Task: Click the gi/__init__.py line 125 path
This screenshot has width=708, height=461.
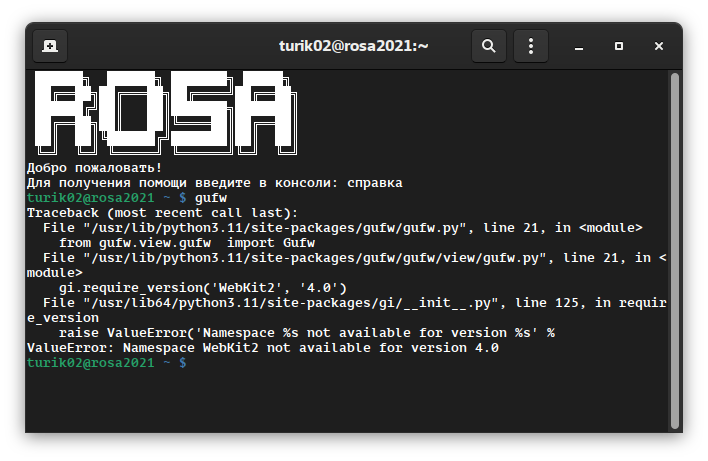Action: tap(347, 310)
